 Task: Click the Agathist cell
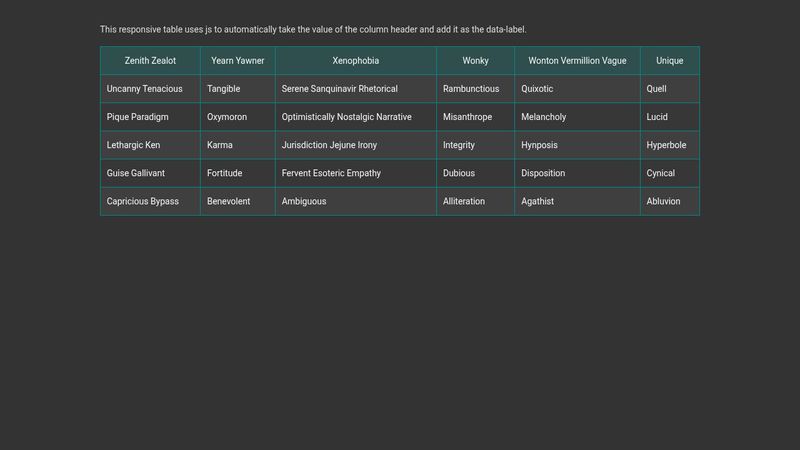pos(577,201)
